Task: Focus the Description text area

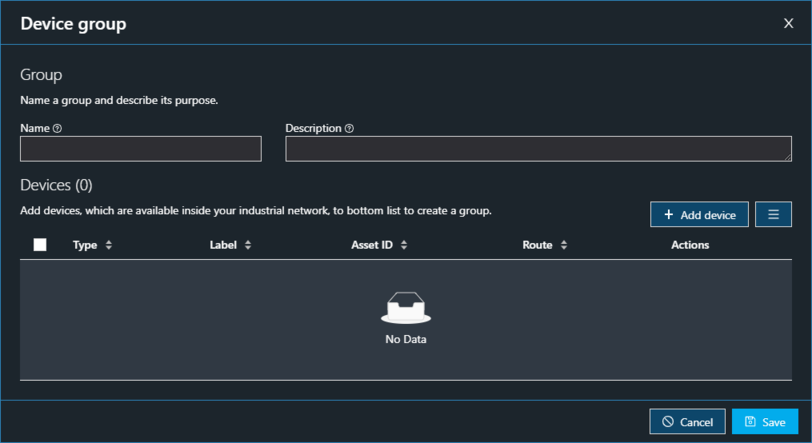Action: (538, 149)
